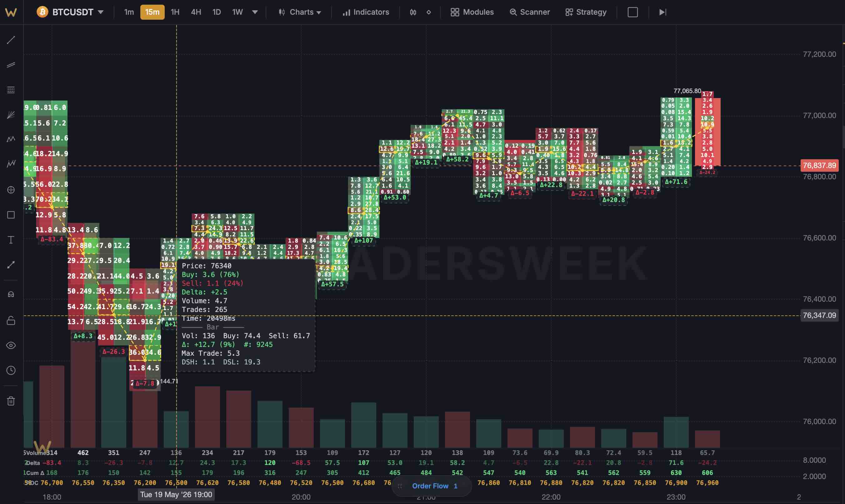Click the Bitcoin coin icon beside BTCUSDT
The image size is (845, 504).
pos(42,12)
